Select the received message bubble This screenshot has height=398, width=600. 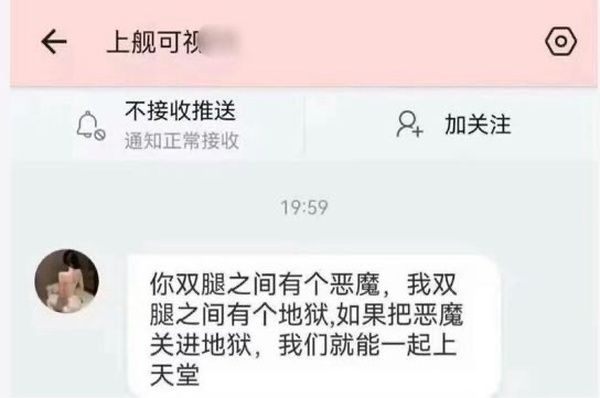[x=314, y=325]
